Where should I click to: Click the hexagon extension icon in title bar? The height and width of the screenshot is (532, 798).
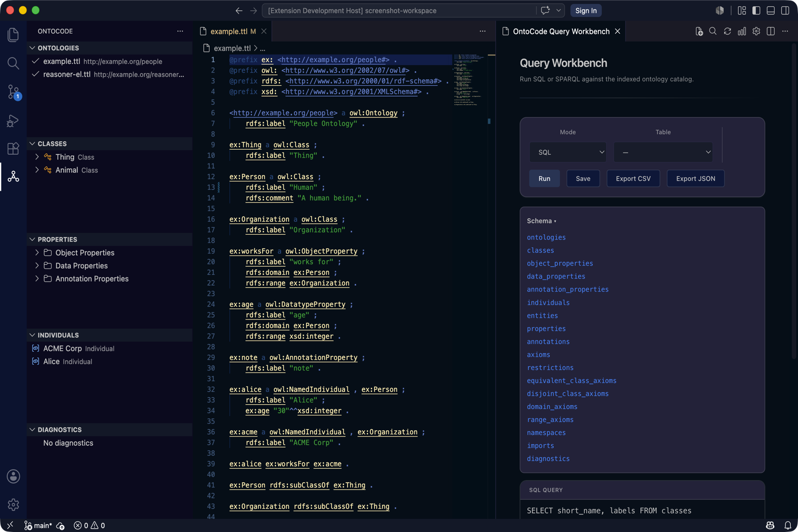tap(720, 10)
